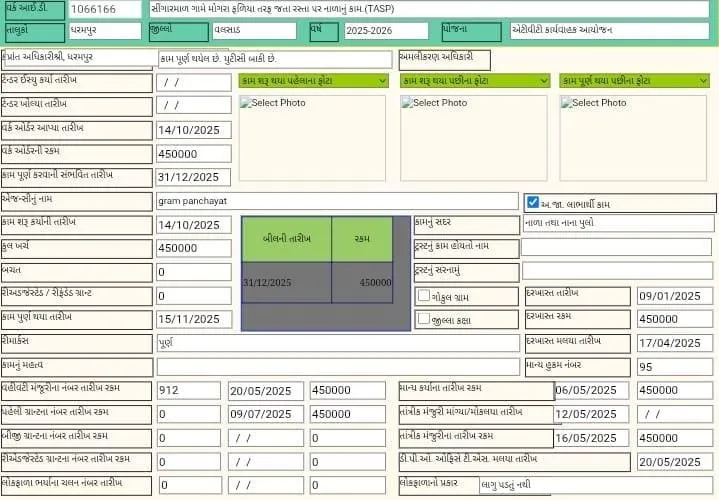The image size is (719, 500).
Task: Click the taluka field ધરમપુર
Action: click(x=105, y=31)
